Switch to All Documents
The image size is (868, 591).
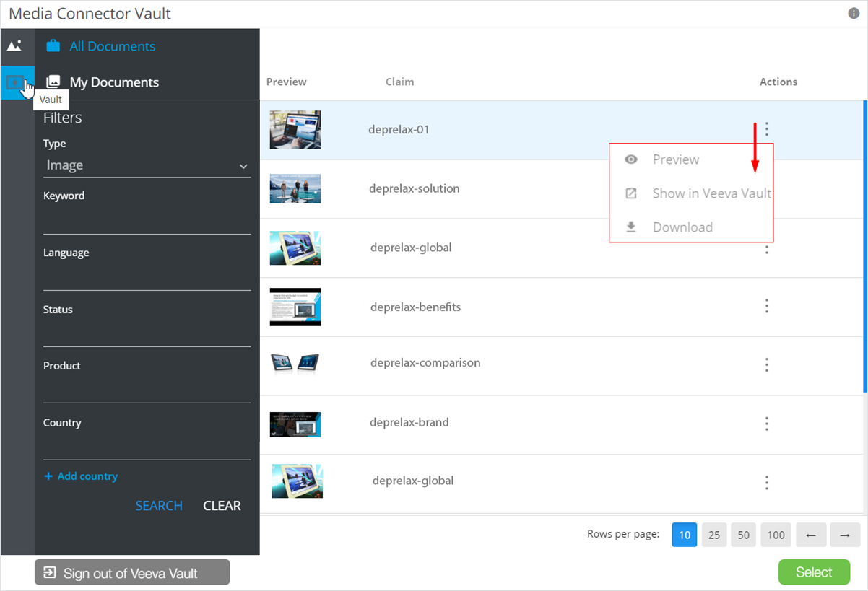tap(112, 46)
